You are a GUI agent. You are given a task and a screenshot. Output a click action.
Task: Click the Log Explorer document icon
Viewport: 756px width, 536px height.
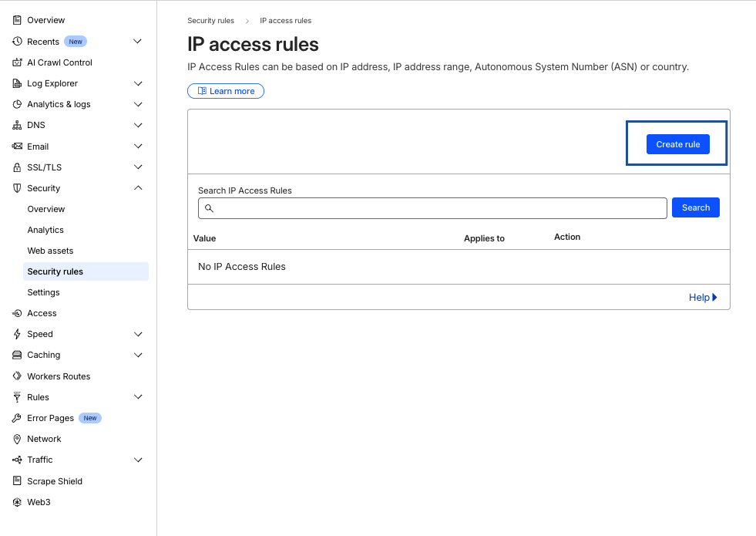tap(17, 83)
